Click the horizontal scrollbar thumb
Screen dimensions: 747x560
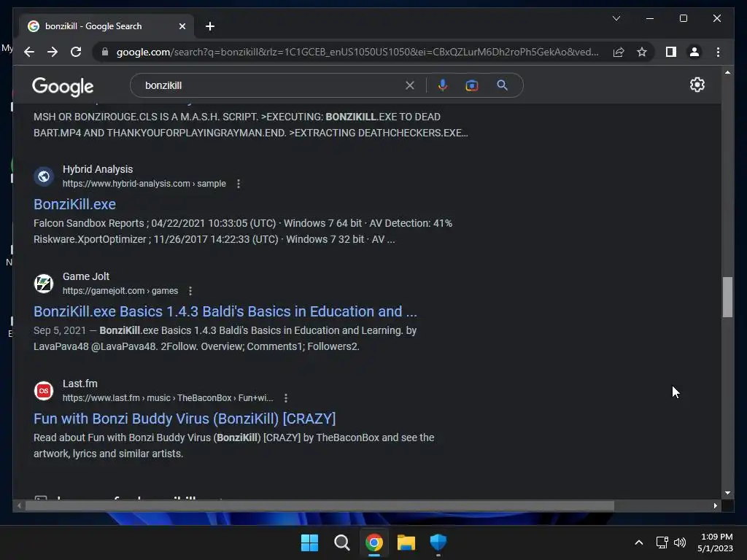(320, 506)
